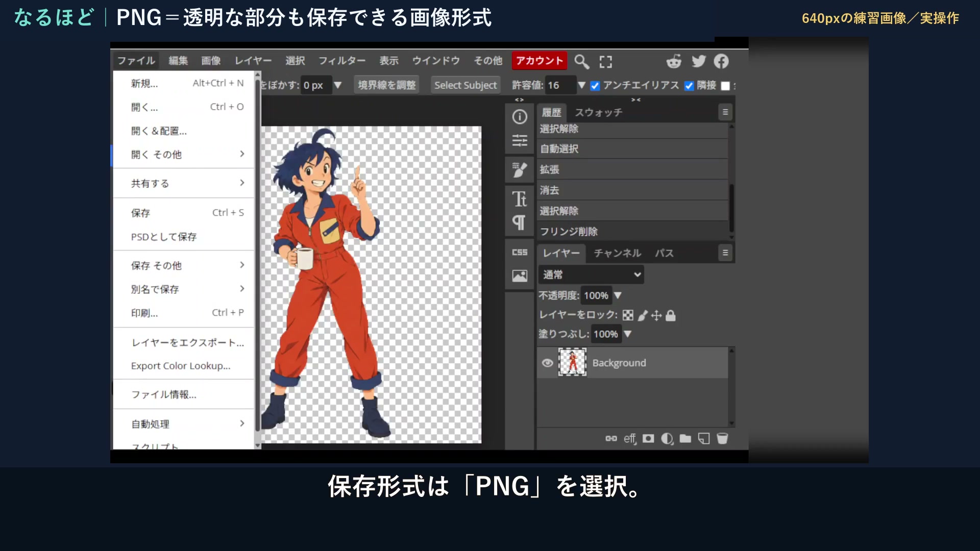The width and height of the screenshot is (980, 551).
Task: Toggle lock position move icon
Action: pyautogui.click(x=656, y=316)
